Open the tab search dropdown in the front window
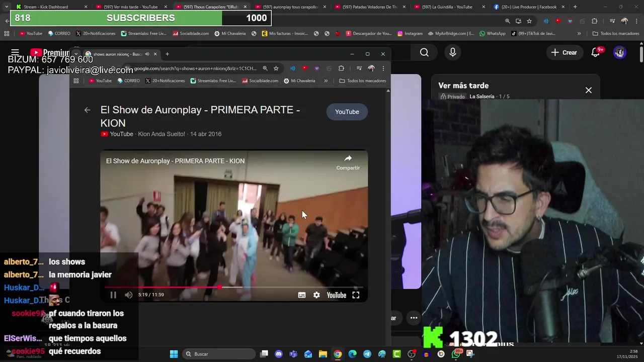 click(76, 54)
